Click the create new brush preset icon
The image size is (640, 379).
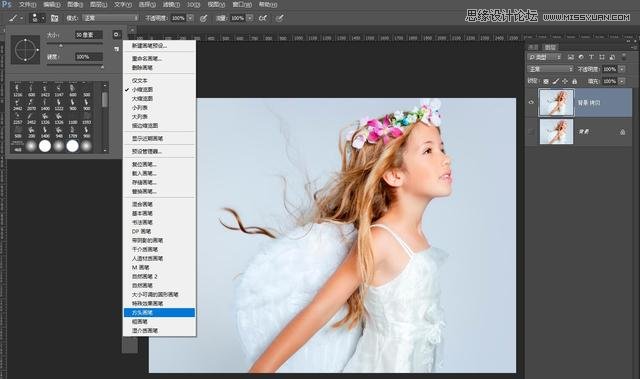(x=117, y=49)
